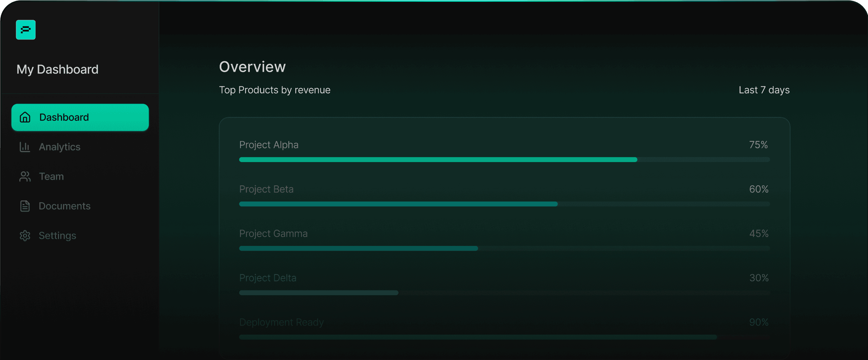Click the Overview heading

252,67
